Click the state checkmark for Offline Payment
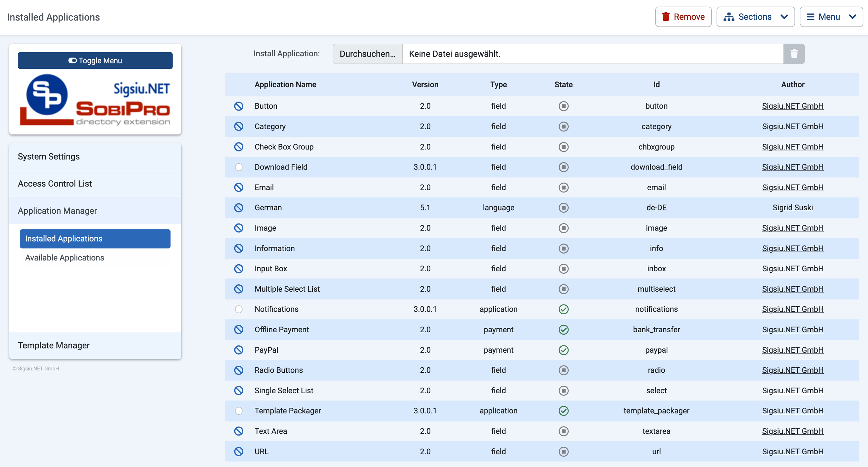This screenshot has height=467, width=868. point(563,330)
